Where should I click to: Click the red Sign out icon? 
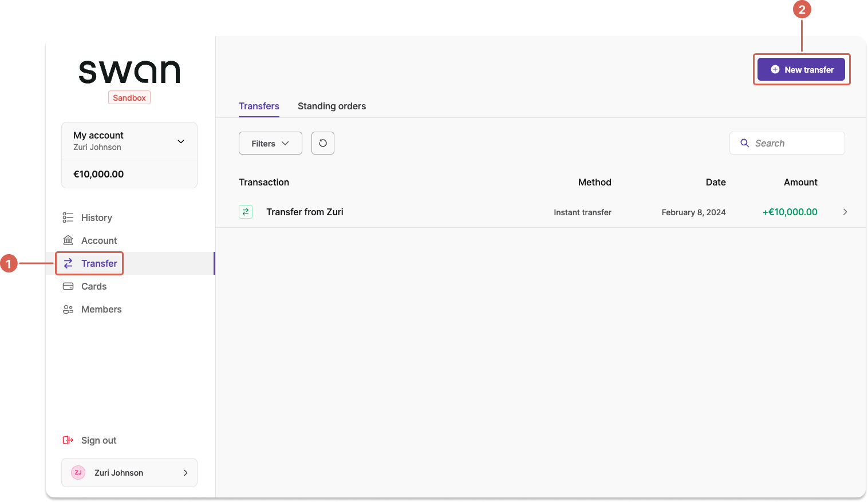tap(68, 440)
